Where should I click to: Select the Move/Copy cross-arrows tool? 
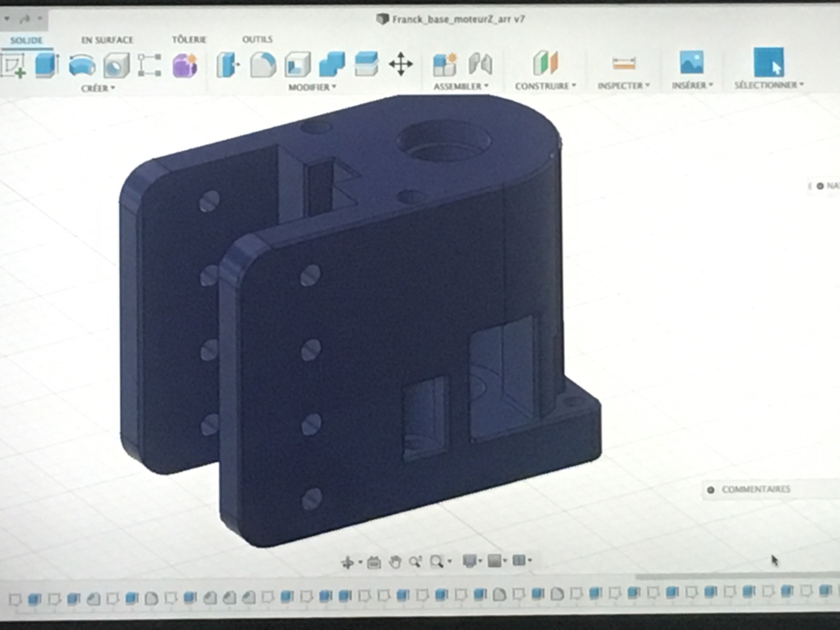pos(401,64)
